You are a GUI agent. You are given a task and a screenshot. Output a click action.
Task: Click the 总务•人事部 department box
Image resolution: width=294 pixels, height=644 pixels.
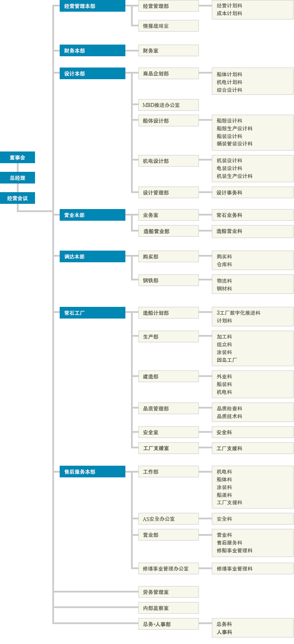[x=168, y=624]
